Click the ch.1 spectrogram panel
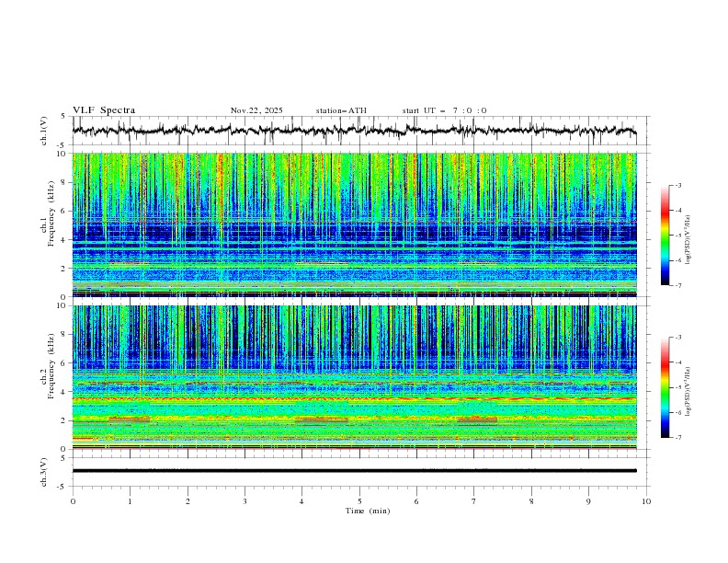The height and width of the screenshot is (563, 728). (x=355, y=224)
